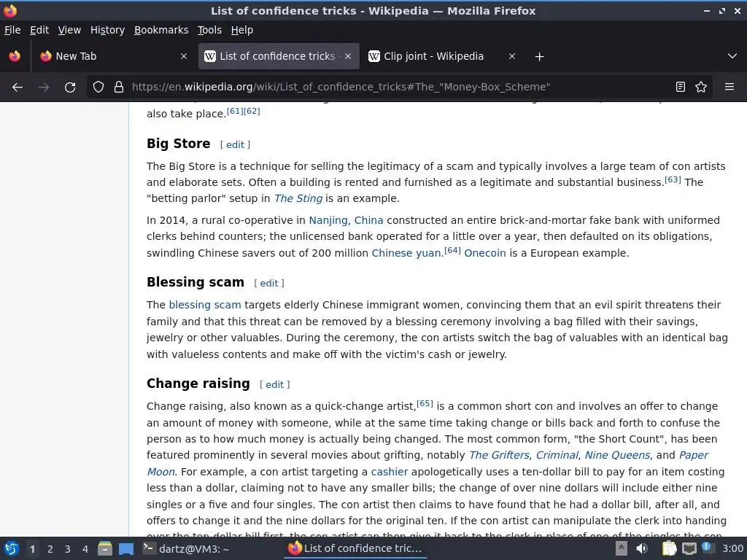Click the show desktop taskbar icon
The image size is (747, 560).
click(126, 548)
